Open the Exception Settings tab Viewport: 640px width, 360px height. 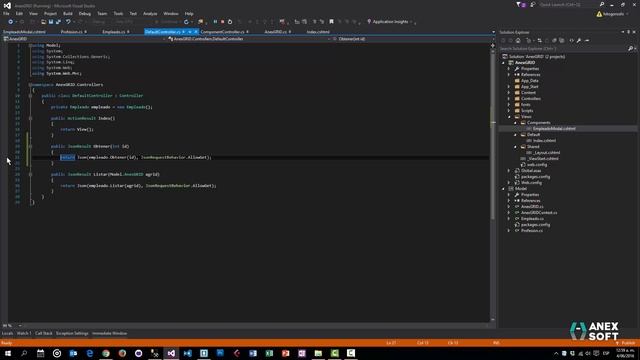click(x=72, y=333)
